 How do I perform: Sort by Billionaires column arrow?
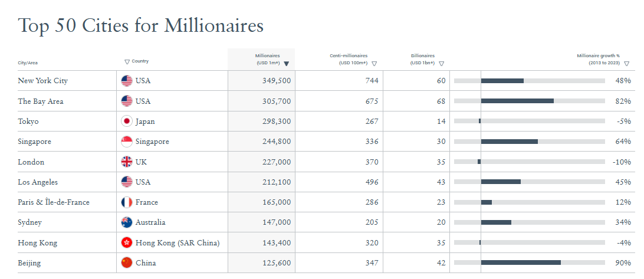click(441, 63)
